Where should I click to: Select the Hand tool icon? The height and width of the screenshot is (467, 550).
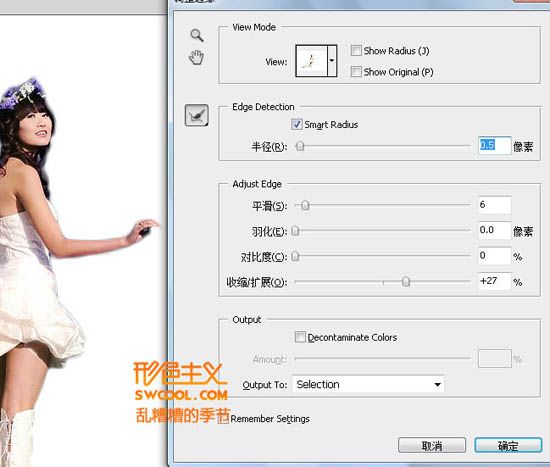pos(196,57)
